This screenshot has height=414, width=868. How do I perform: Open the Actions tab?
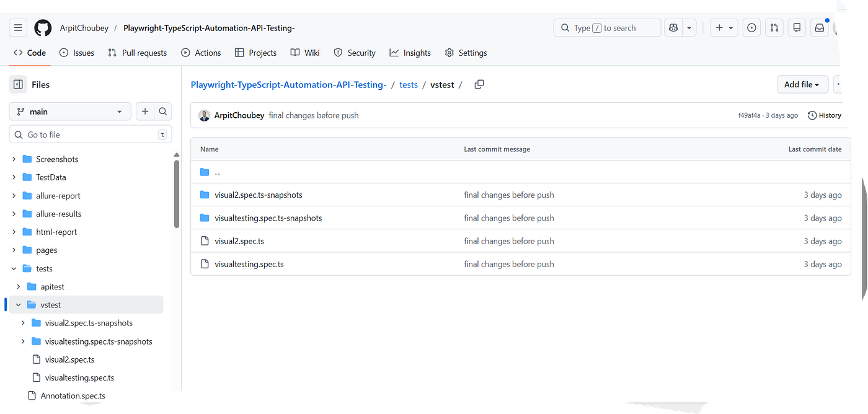click(x=201, y=53)
